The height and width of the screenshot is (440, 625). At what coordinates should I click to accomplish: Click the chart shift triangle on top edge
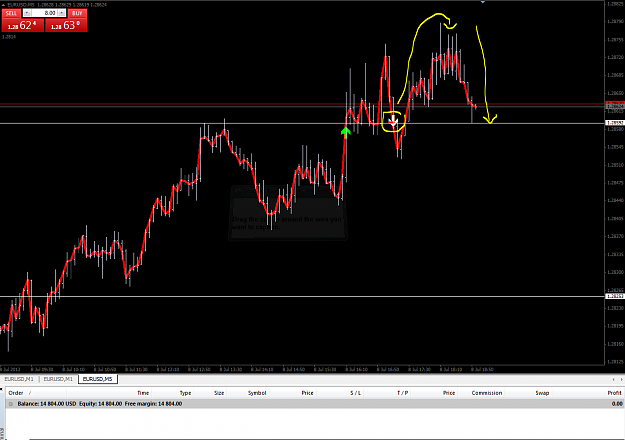[x=482, y=2]
